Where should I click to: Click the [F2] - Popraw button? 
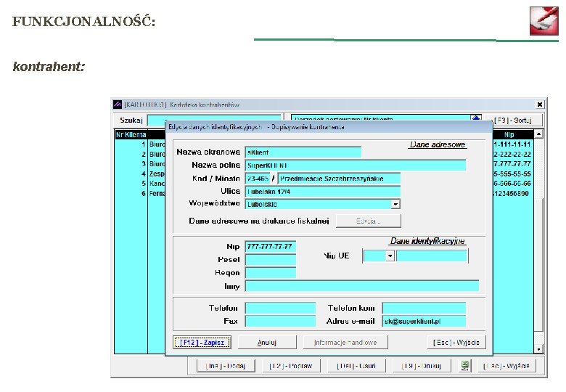[x=290, y=366]
